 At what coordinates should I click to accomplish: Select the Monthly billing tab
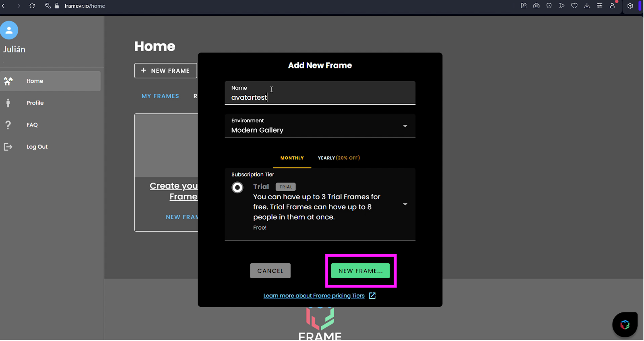click(x=292, y=158)
